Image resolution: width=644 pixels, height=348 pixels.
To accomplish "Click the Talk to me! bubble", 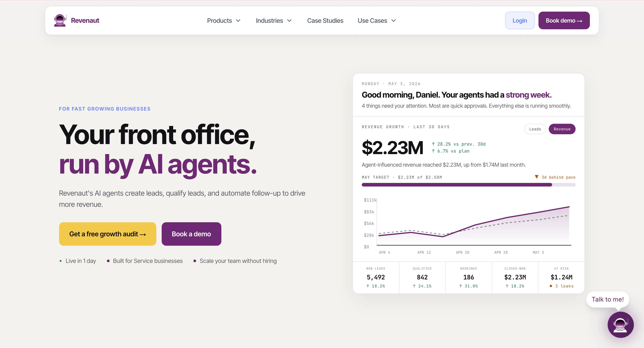I will [608, 299].
